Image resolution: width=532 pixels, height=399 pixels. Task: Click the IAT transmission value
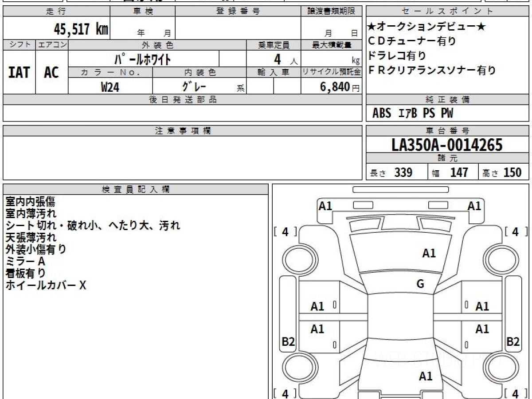point(19,72)
